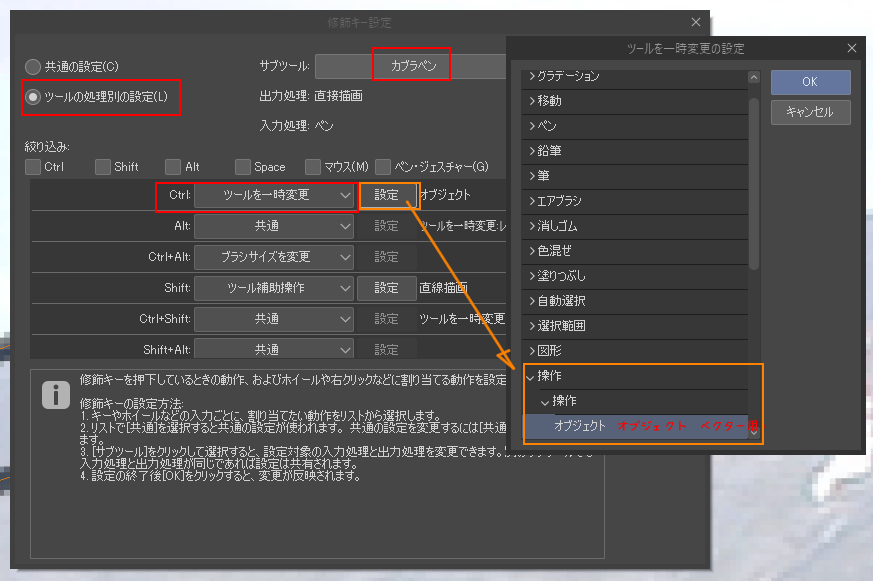The width and height of the screenshot is (873, 581).
Task: Click OK in the tool change settings panel
Action: point(811,82)
